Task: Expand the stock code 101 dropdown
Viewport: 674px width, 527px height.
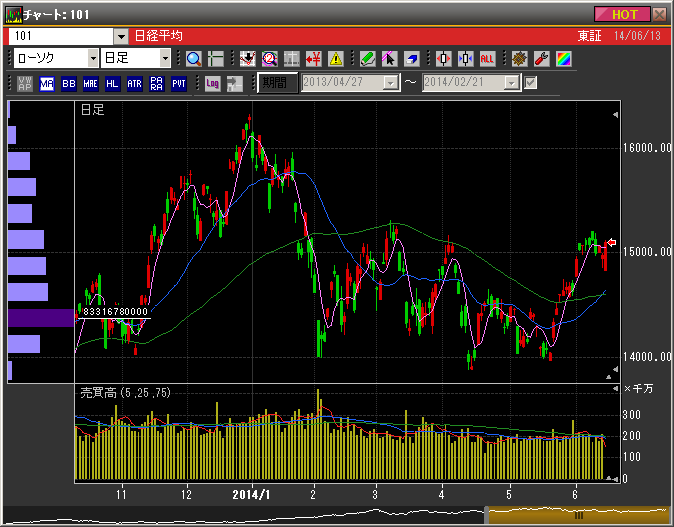Action: tap(120, 36)
